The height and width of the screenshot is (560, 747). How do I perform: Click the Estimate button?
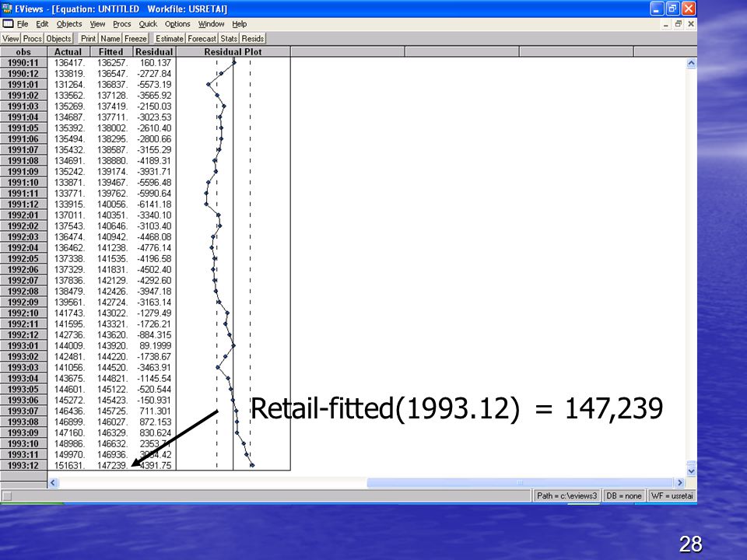[x=169, y=39]
